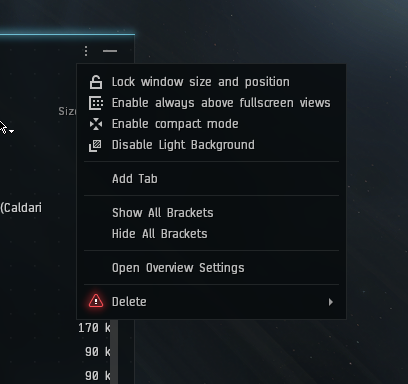Lock window size and position
Viewport: 408px width, 384px height.
201,82
